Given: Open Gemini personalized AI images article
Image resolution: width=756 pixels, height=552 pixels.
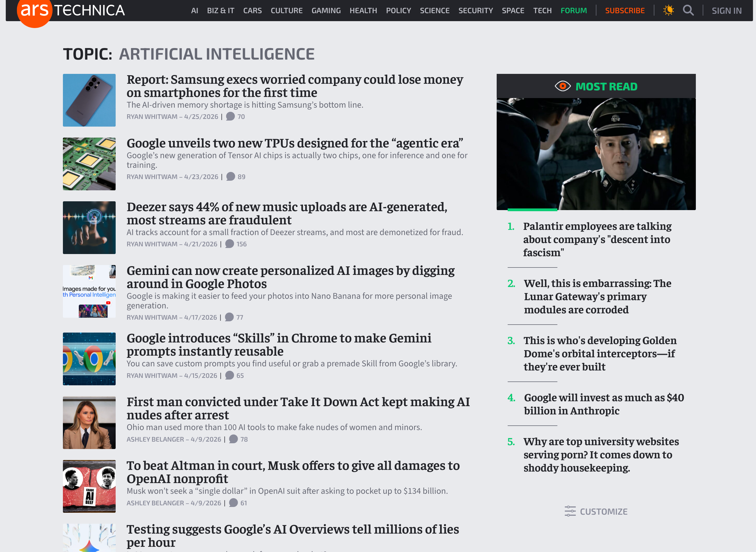Looking at the screenshot, I should coord(290,277).
